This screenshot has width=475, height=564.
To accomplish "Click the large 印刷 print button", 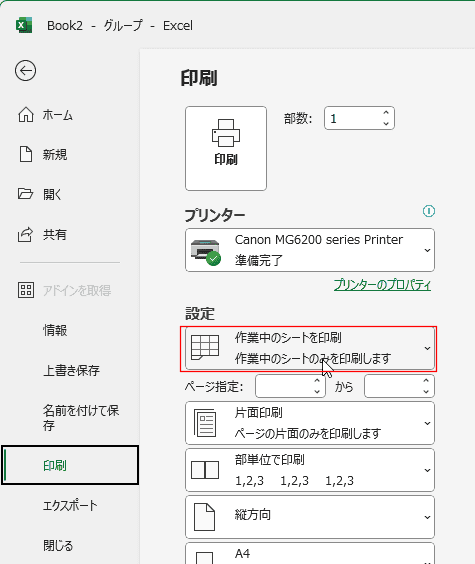I will (x=226, y=148).
